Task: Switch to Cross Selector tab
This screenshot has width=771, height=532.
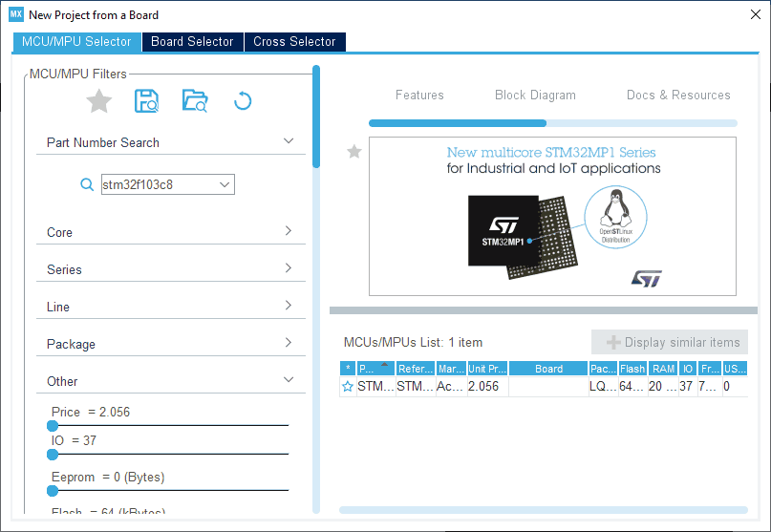Action: coord(294,42)
